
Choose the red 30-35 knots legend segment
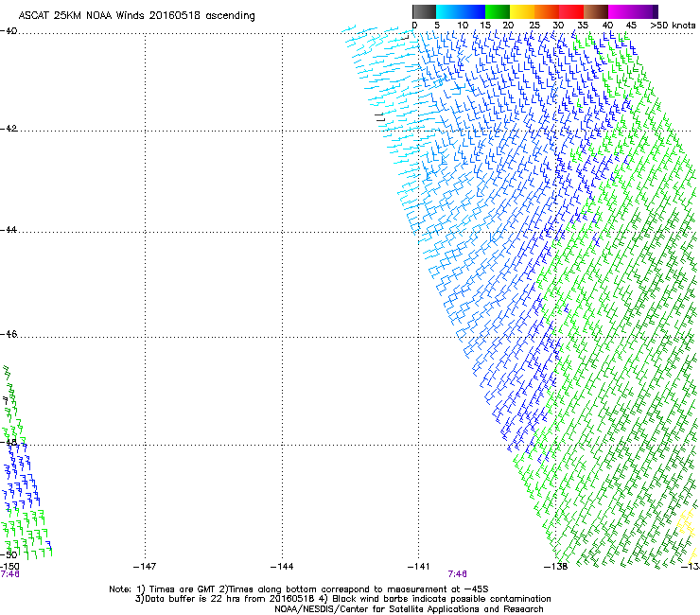click(571, 11)
